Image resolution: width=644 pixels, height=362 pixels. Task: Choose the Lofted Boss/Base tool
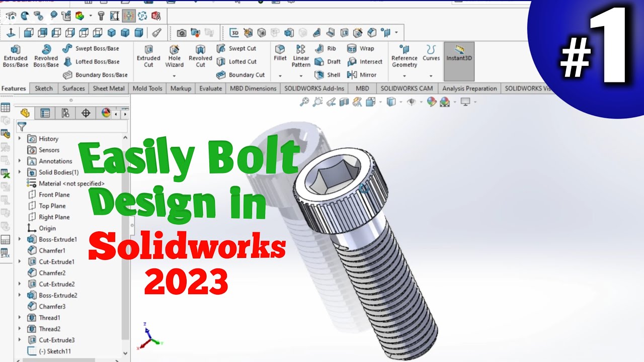[91, 62]
